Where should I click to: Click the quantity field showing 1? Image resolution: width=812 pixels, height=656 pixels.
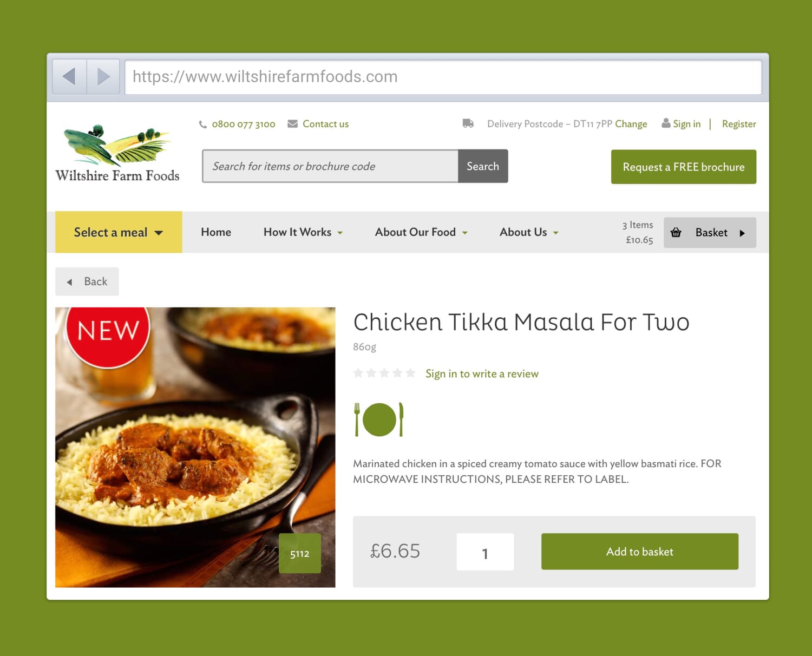point(485,552)
